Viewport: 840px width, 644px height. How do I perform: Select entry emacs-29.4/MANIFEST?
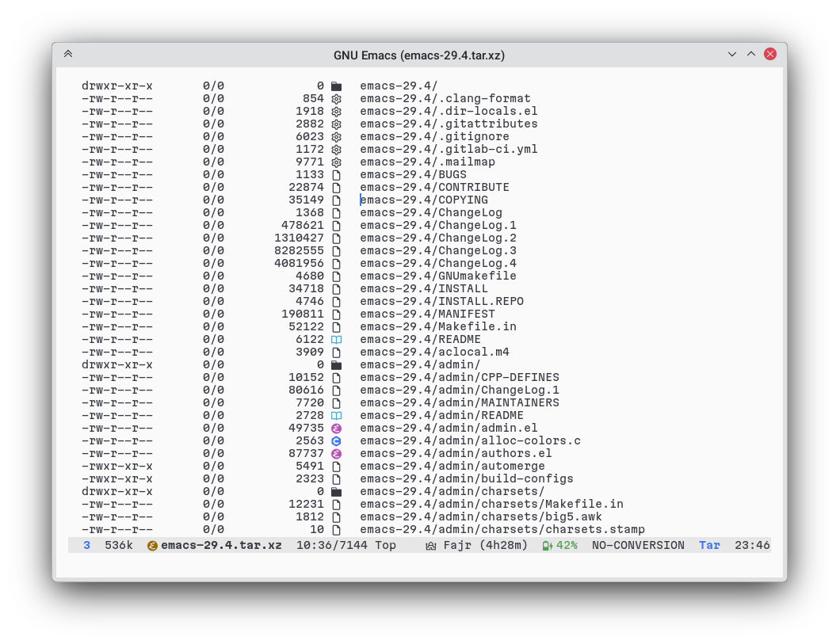coord(427,314)
